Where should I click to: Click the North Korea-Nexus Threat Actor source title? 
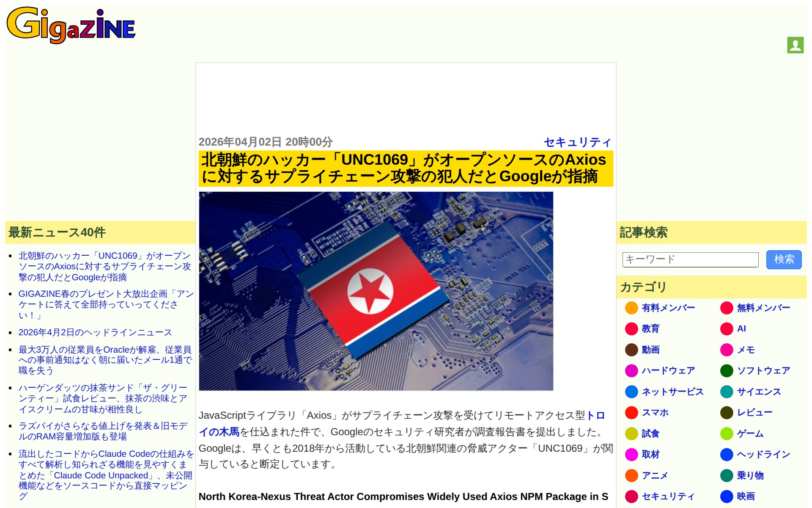click(403, 497)
